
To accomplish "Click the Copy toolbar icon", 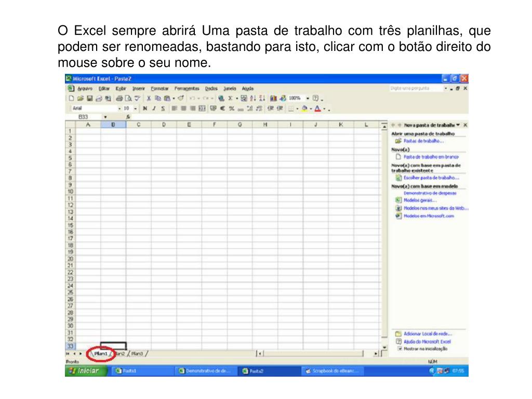I will [x=158, y=98].
